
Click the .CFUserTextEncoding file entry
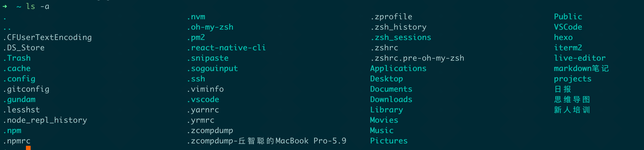tap(47, 37)
